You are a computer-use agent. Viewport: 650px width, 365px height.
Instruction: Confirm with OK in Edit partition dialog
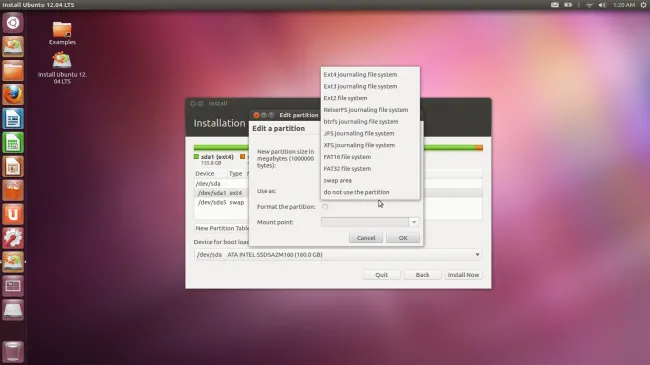tap(403, 238)
